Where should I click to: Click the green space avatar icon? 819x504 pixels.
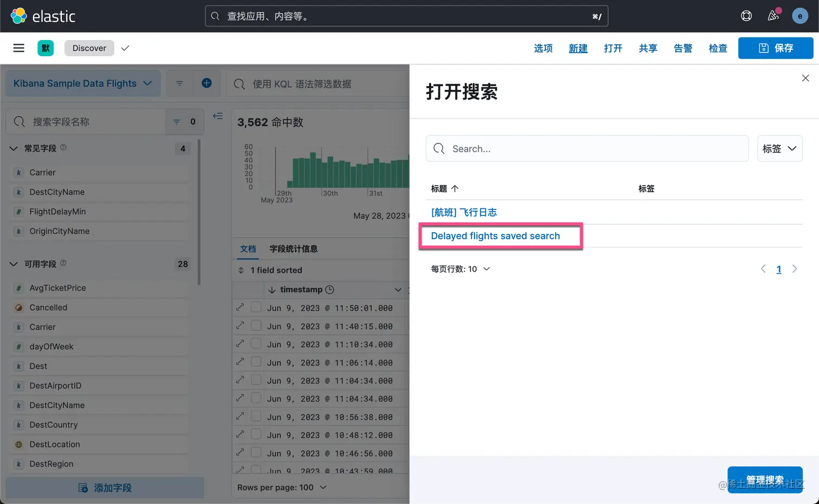(45, 48)
